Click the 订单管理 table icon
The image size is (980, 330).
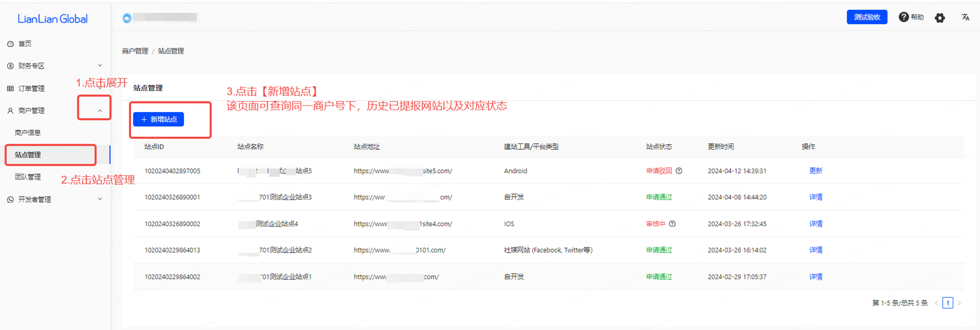point(10,88)
